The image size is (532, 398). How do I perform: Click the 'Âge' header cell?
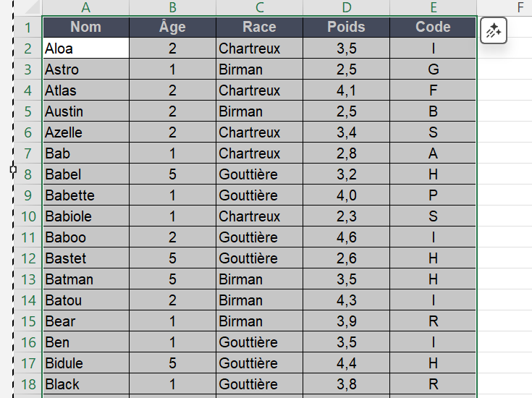172,27
